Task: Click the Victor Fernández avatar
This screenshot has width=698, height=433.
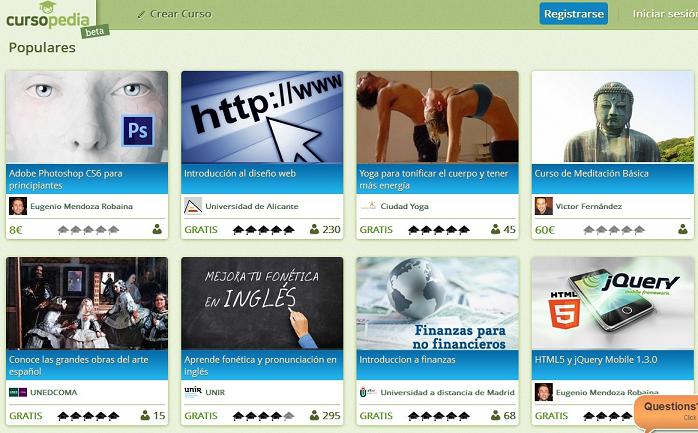Action: [x=544, y=206]
